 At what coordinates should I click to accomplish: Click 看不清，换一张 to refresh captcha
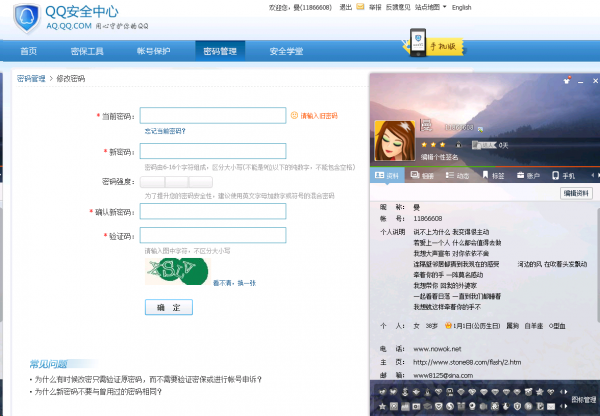coord(234,283)
